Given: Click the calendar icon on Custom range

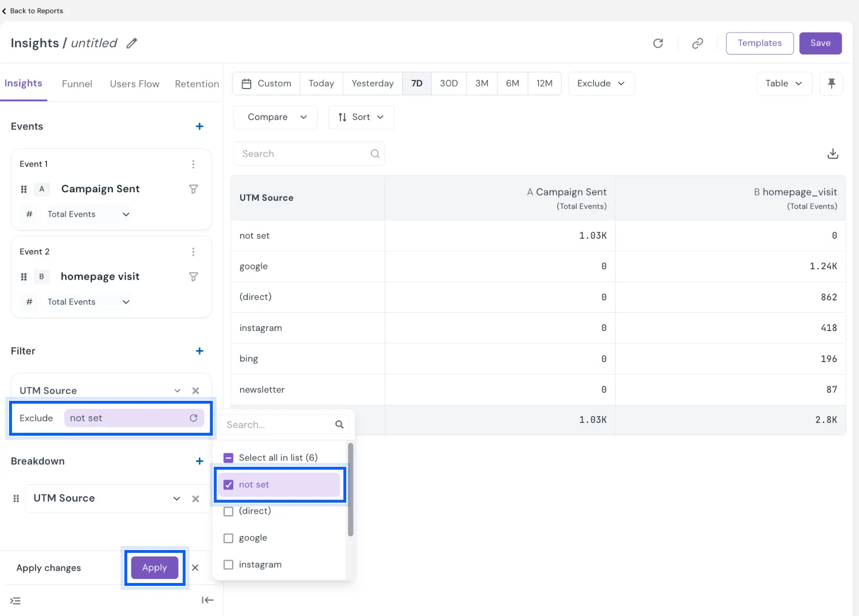Looking at the screenshot, I should tap(246, 84).
